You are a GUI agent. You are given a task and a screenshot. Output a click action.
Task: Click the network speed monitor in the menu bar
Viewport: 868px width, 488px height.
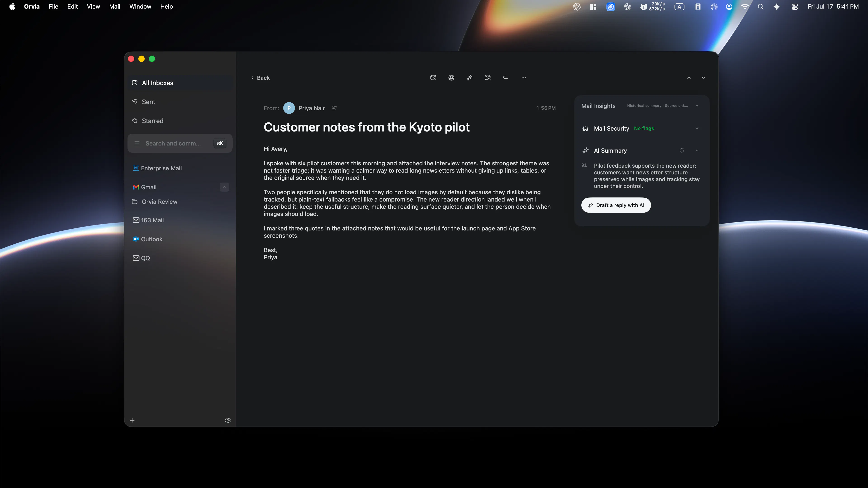[653, 7]
